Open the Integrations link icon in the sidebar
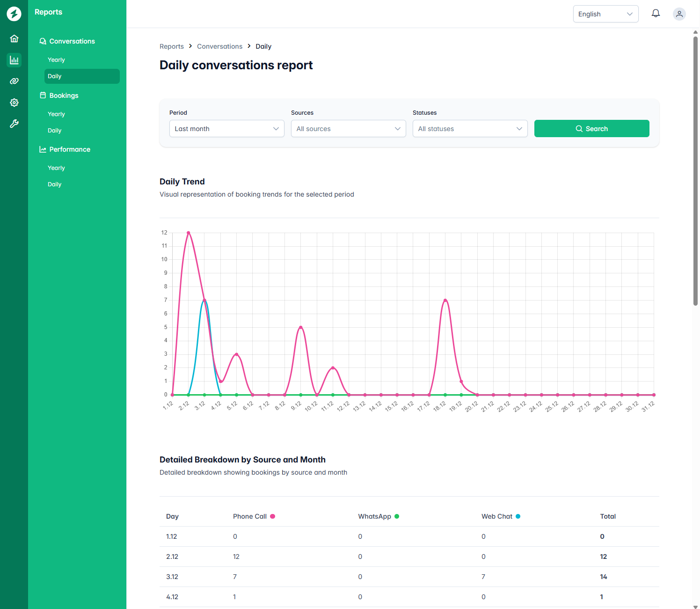 (x=14, y=81)
